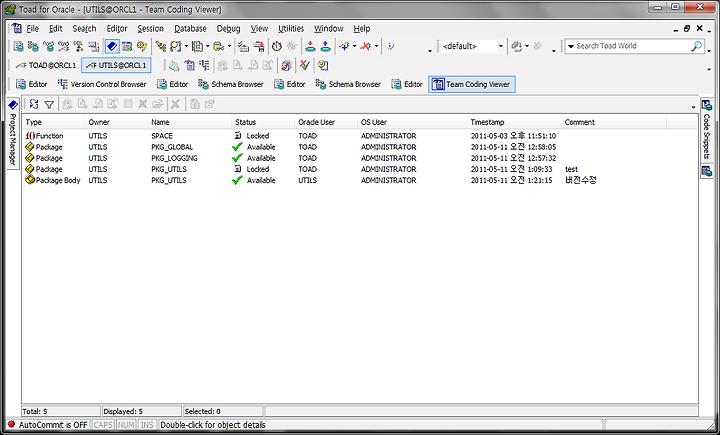Click the magnifier icon in Search Toad World

(x=696, y=46)
